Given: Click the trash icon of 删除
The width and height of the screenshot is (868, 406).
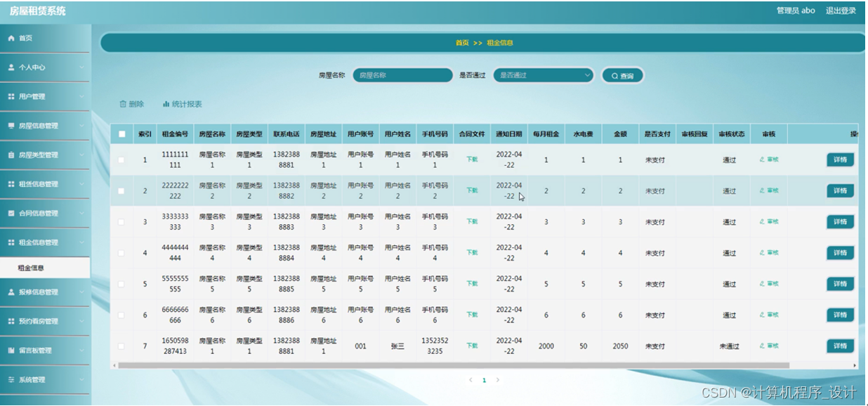Looking at the screenshot, I should click(x=123, y=104).
